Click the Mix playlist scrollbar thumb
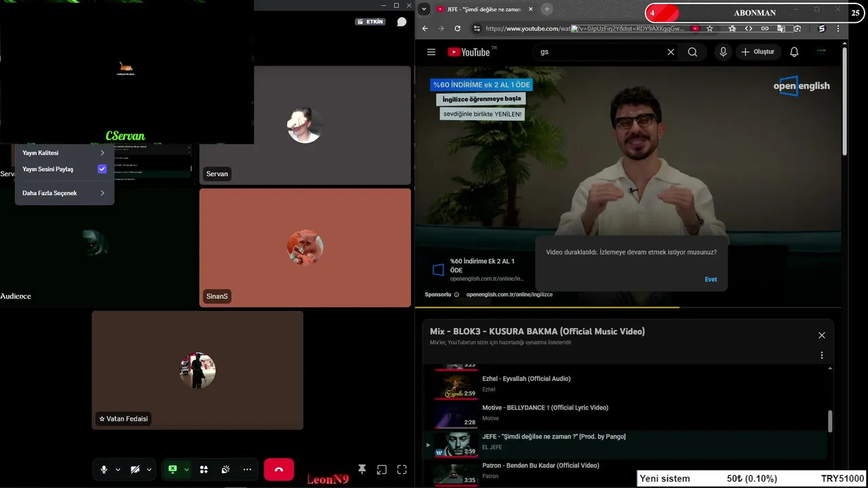The width and height of the screenshot is (868, 488). coord(830,421)
